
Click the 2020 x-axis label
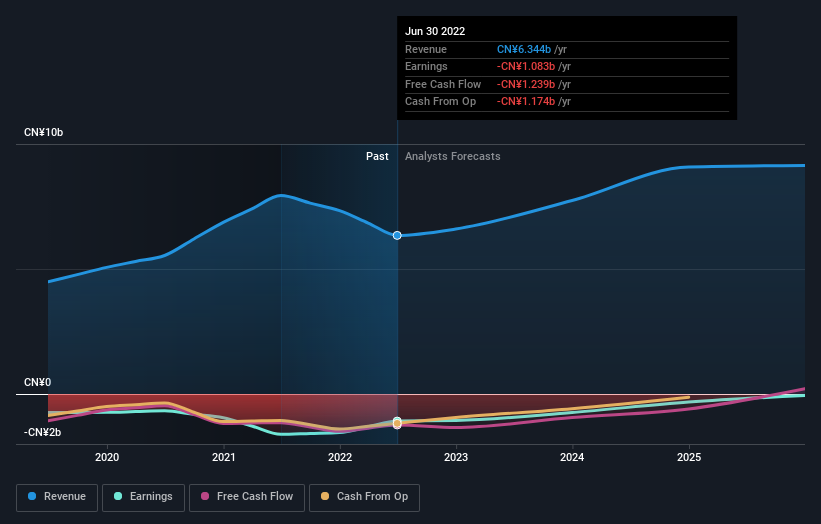[107, 458]
